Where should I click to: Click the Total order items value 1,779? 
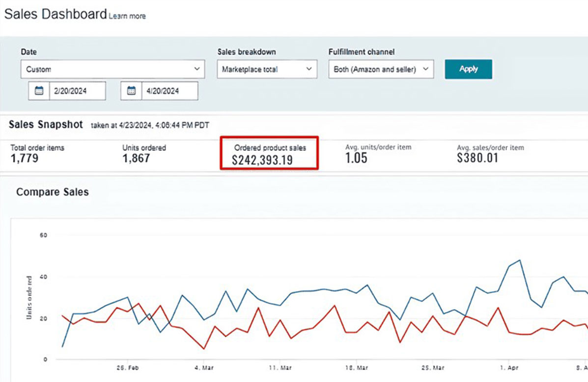pyautogui.click(x=25, y=158)
